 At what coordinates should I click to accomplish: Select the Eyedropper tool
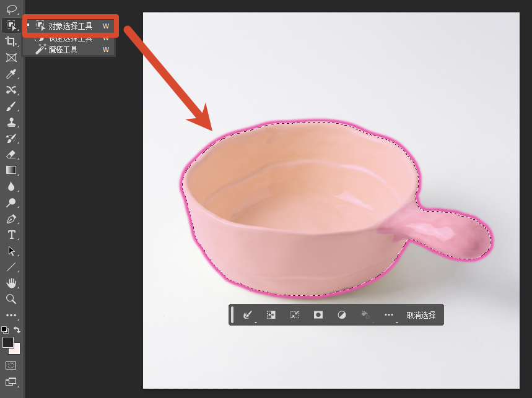[11, 74]
